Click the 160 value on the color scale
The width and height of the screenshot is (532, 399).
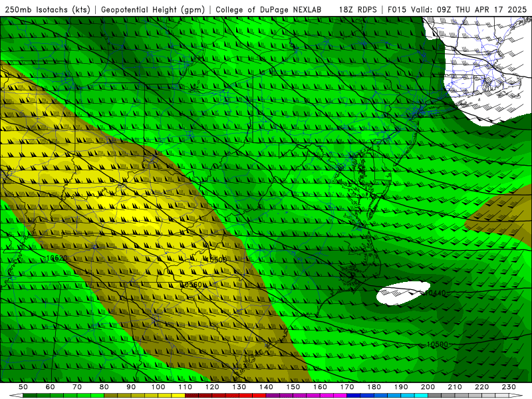[320, 387]
